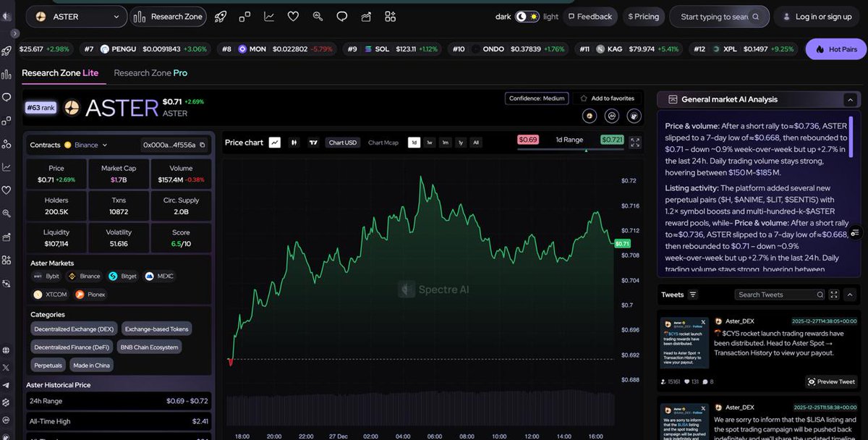
Task: Open the apps grid icon in top toolbar
Action: [x=391, y=16]
